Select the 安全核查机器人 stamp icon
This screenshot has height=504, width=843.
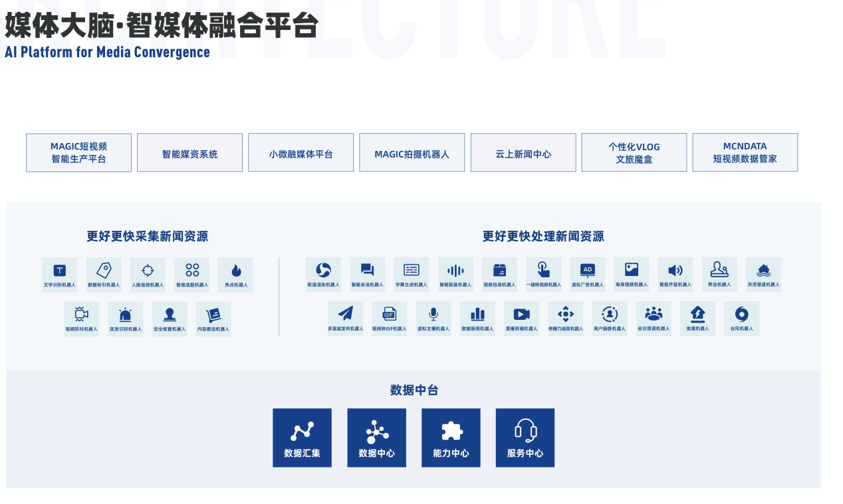coord(170,314)
